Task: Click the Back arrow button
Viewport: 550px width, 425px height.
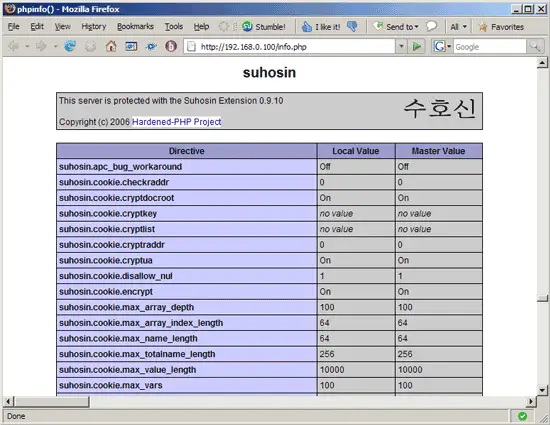Action: tap(14, 46)
